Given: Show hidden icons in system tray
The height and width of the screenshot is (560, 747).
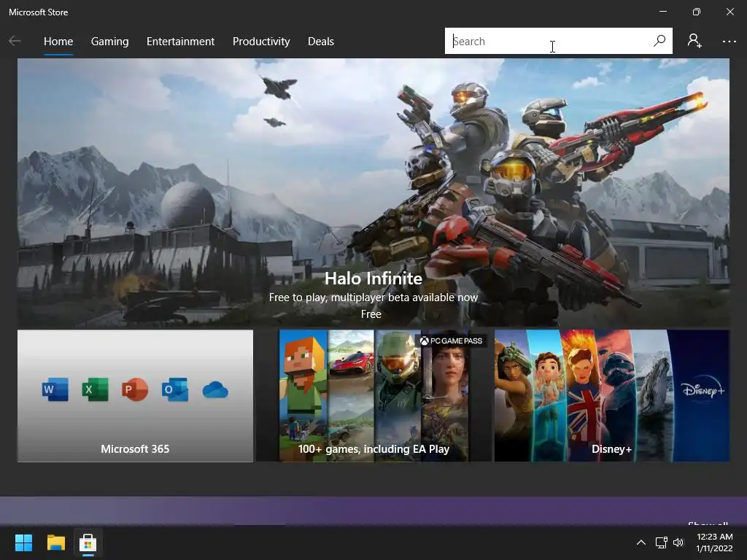Looking at the screenshot, I should (x=641, y=542).
